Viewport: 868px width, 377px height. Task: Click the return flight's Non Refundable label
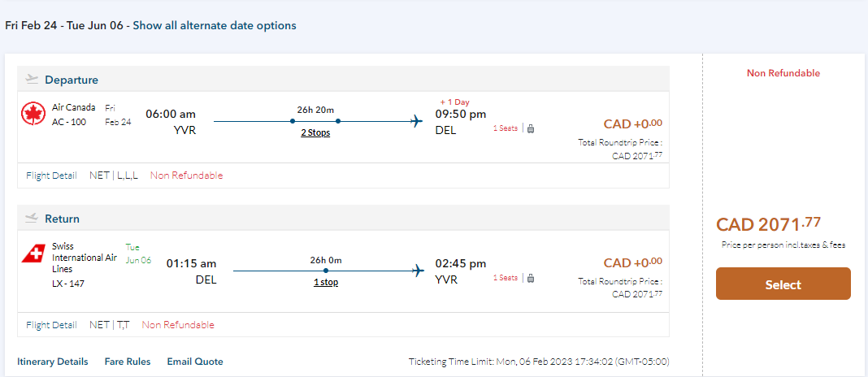point(178,325)
